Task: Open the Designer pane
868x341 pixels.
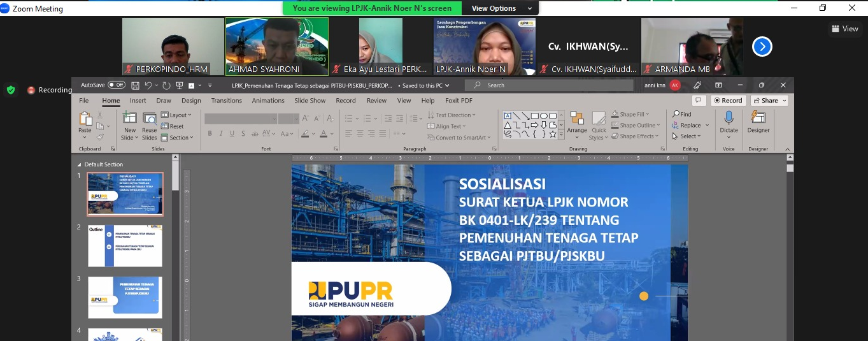Action: click(x=758, y=122)
